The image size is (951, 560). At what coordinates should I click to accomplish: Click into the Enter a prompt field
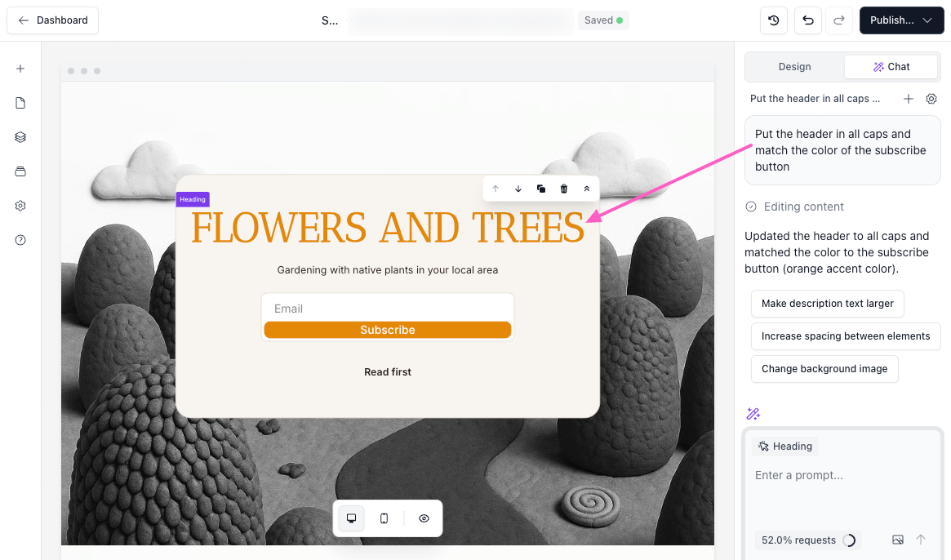[841, 475]
